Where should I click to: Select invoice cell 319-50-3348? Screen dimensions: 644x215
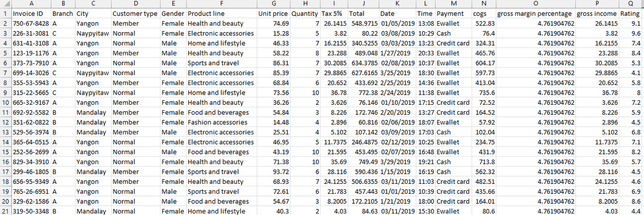[31, 211]
